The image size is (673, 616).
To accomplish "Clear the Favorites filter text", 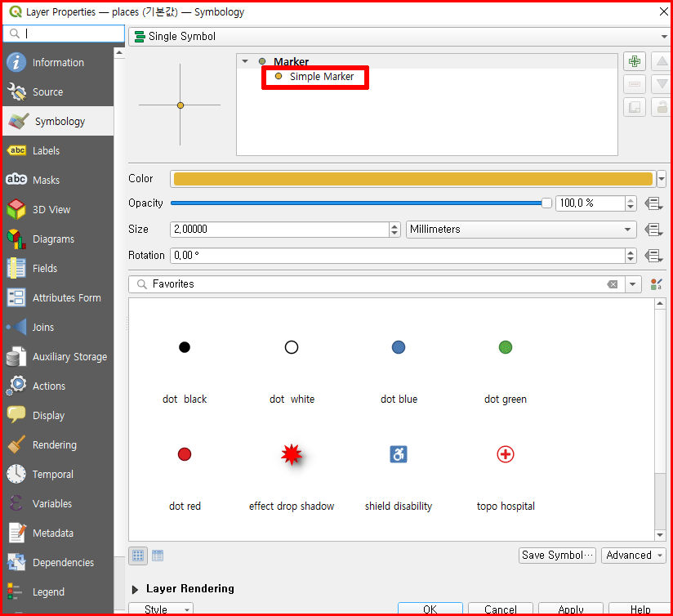I will [x=613, y=284].
